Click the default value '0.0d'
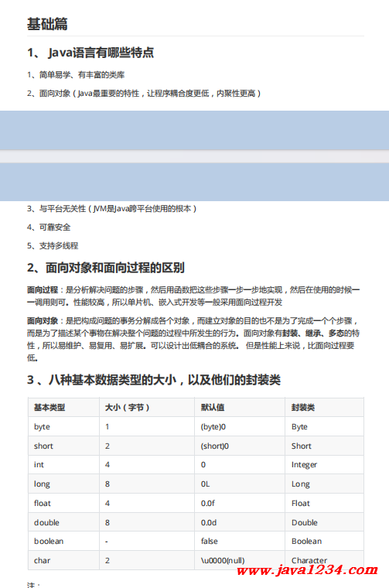This screenshot has width=389, height=588. 209,522
